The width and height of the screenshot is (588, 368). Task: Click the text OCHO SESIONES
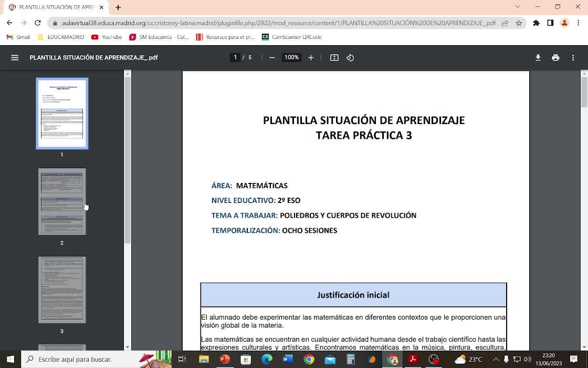pyautogui.click(x=309, y=231)
